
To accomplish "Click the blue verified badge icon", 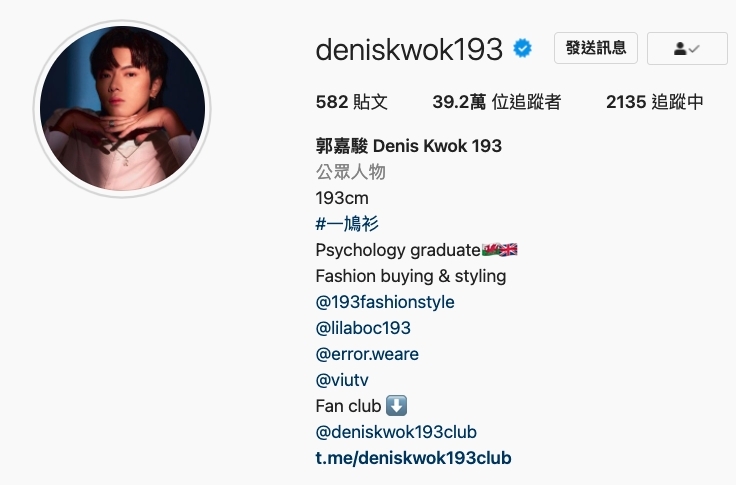I will coord(522,48).
